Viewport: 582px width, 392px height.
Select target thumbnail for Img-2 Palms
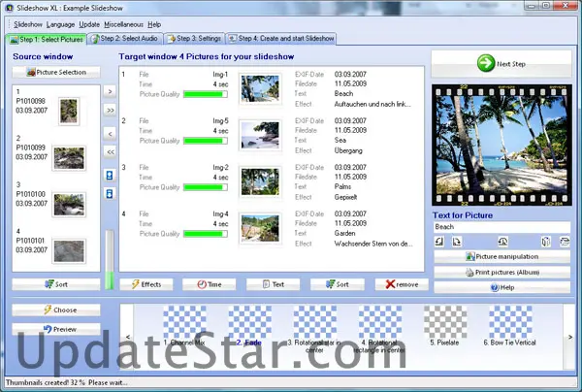pyautogui.click(x=260, y=181)
